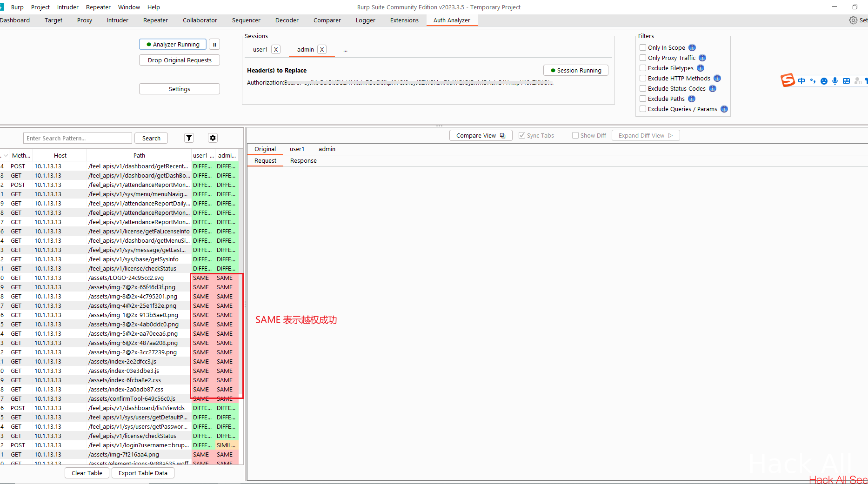Tick the Exclude Paths checkbox

click(643, 99)
